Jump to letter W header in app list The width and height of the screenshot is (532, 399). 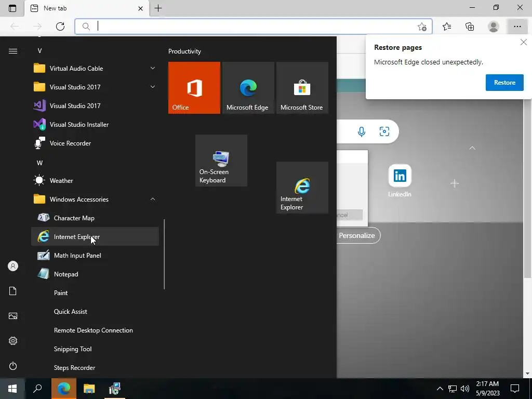pos(39,163)
